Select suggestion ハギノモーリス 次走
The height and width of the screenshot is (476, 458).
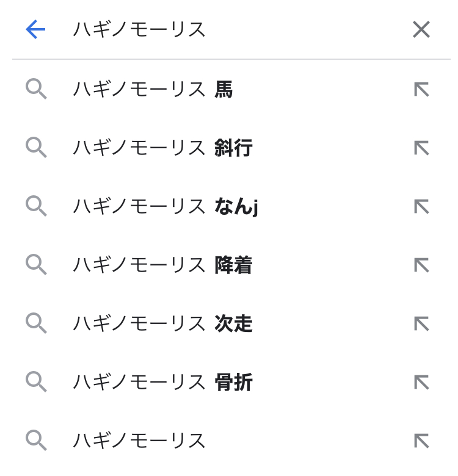162,324
